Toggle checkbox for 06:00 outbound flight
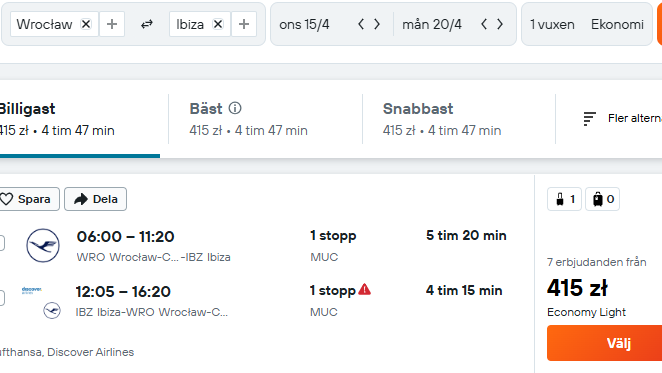The height and width of the screenshot is (373, 662). (x=1, y=243)
